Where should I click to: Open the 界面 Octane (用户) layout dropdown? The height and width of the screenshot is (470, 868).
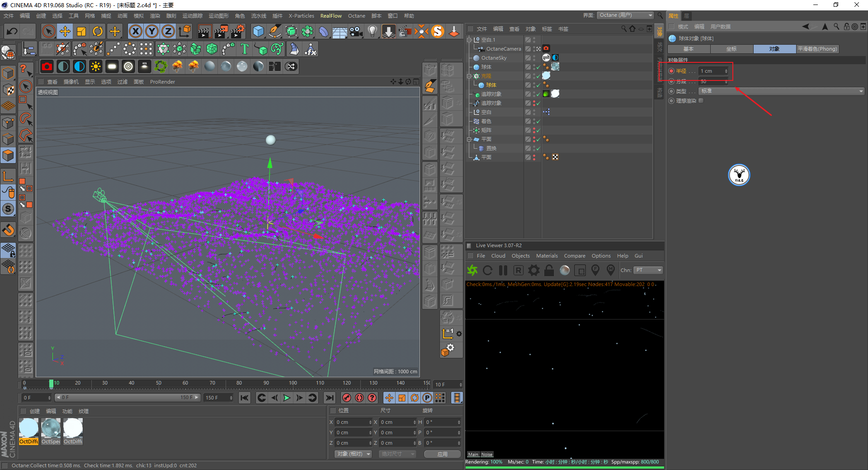click(625, 15)
